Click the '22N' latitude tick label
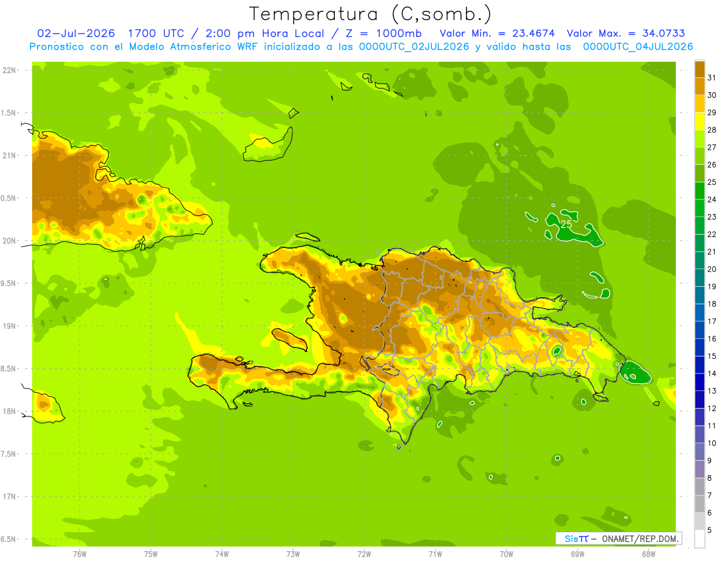The height and width of the screenshot is (562, 728). [x=10, y=70]
